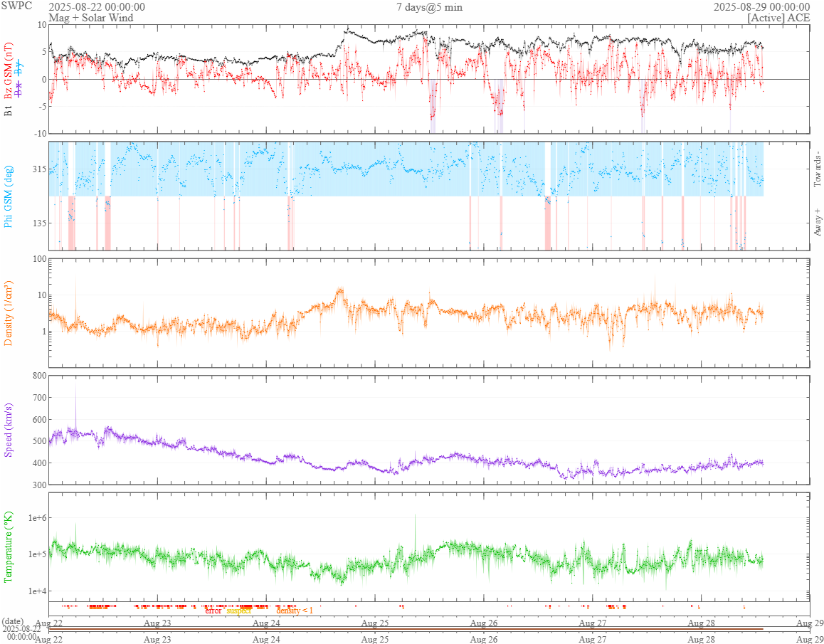Click the Bz GSM (nT) axis label
Screen dimensions: 824x644
[x=9, y=70]
